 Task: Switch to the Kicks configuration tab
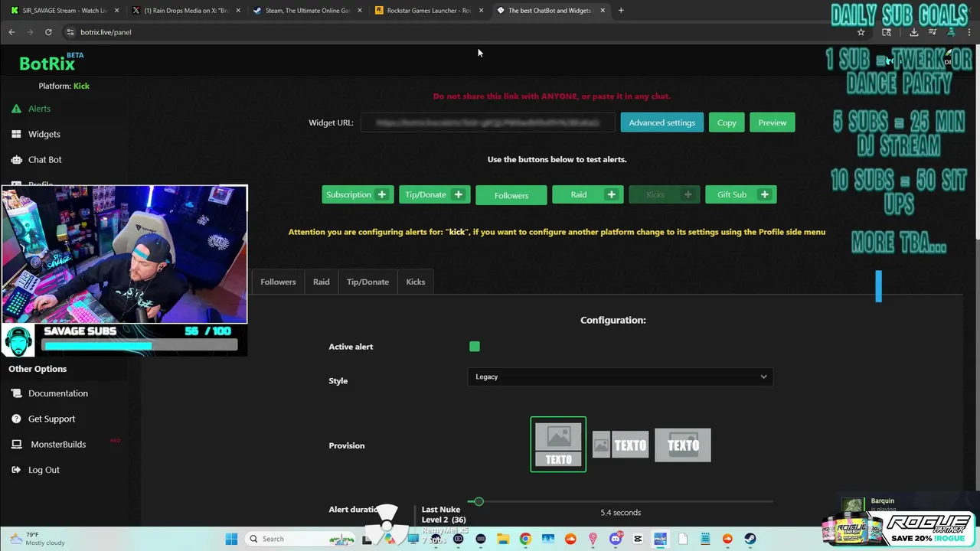416,282
